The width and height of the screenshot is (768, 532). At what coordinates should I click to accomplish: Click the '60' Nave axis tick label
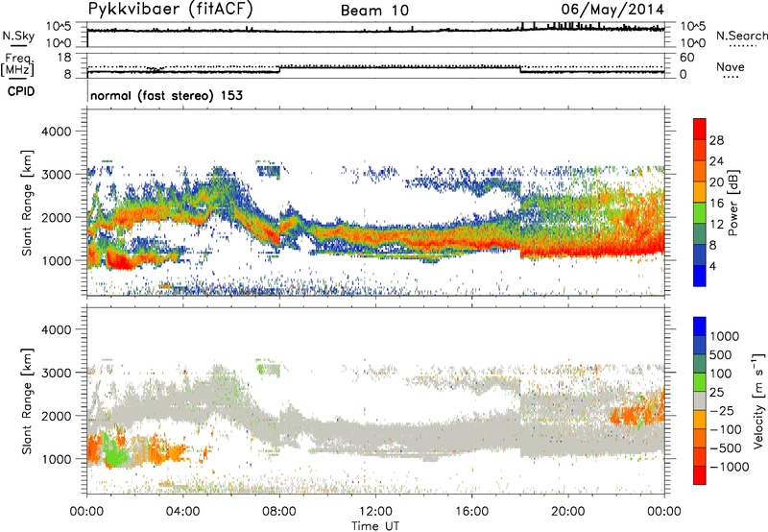(x=686, y=58)
